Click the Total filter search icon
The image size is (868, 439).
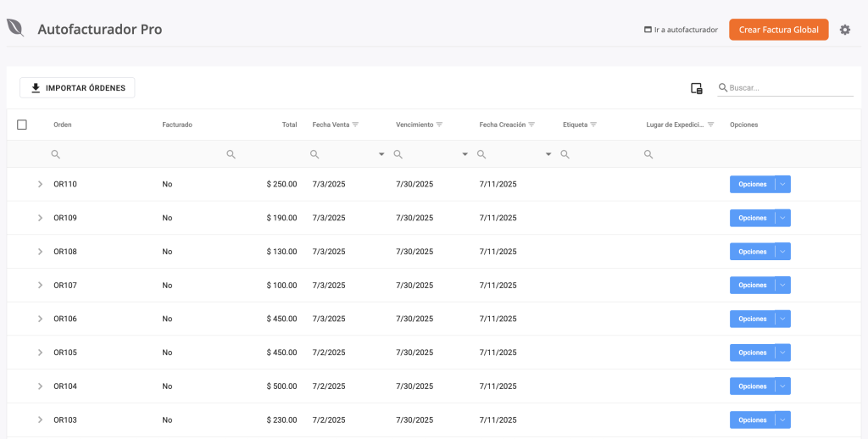(231, 154)
